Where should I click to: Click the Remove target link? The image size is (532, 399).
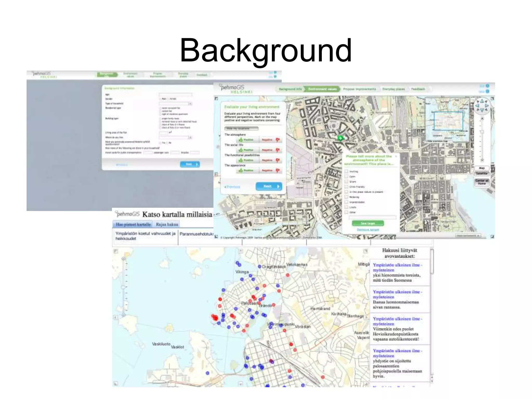coord(368,230)
